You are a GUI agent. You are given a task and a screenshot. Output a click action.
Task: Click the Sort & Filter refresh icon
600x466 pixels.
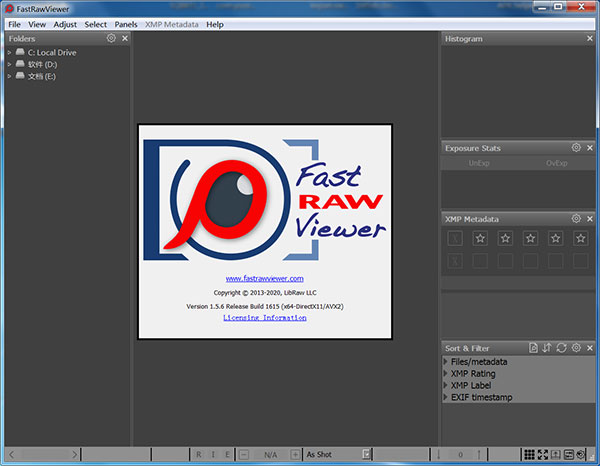[x=561, y=348]
